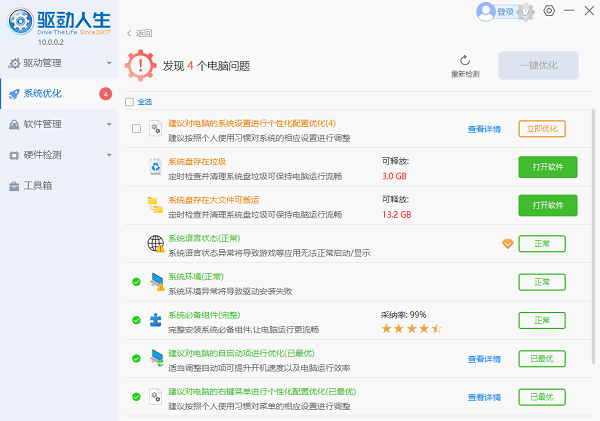Click the green check mark on 右键菜单 row

136,397
